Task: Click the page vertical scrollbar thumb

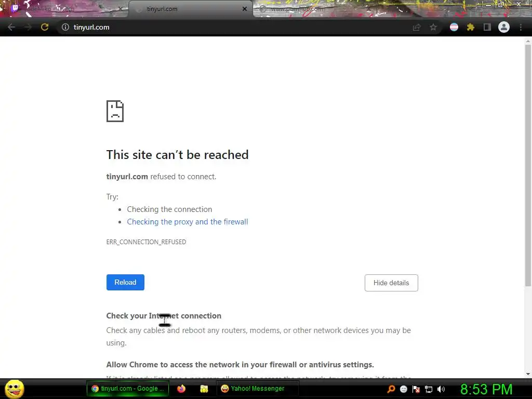Action: pyautogui.click(x=528, y=165)
